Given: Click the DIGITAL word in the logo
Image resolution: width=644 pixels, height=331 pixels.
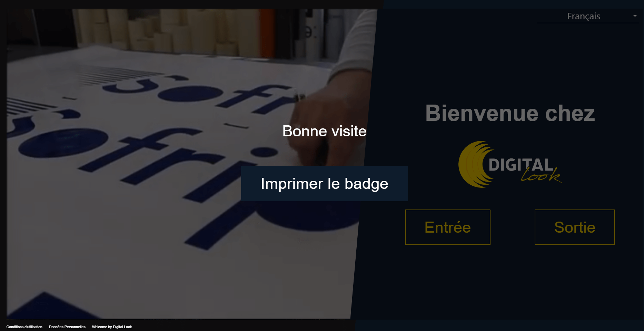Looking at the screenshot, I should coord(521,165).
